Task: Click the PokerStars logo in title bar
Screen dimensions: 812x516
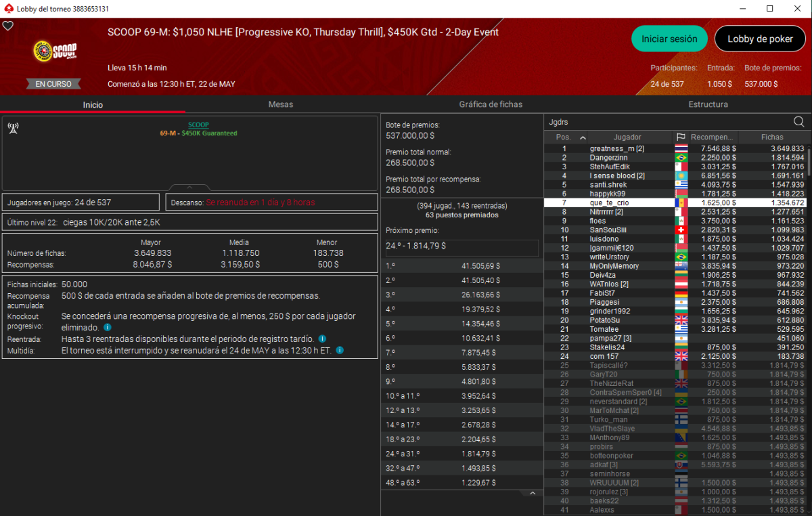Action: [x=8, y=9]
